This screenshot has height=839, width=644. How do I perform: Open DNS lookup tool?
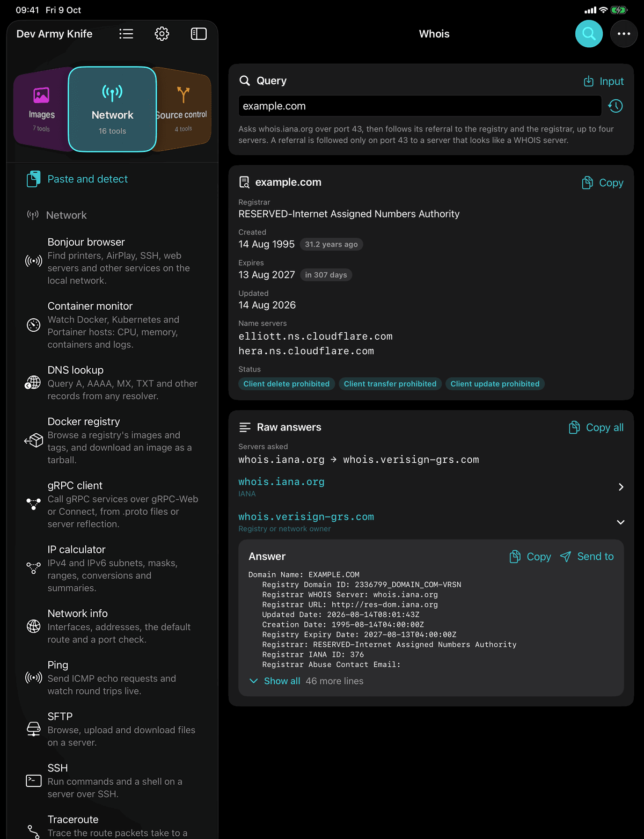pyautogui.click(x=112, y=383)
